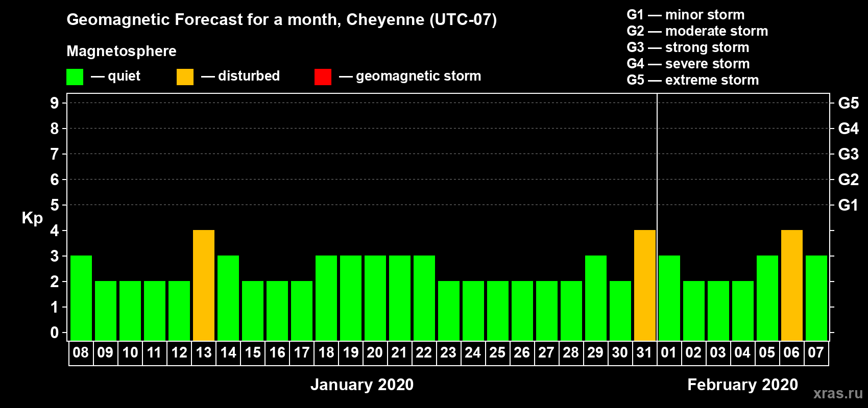
Task: Click the date label 27
Action: tap(546, 353)
